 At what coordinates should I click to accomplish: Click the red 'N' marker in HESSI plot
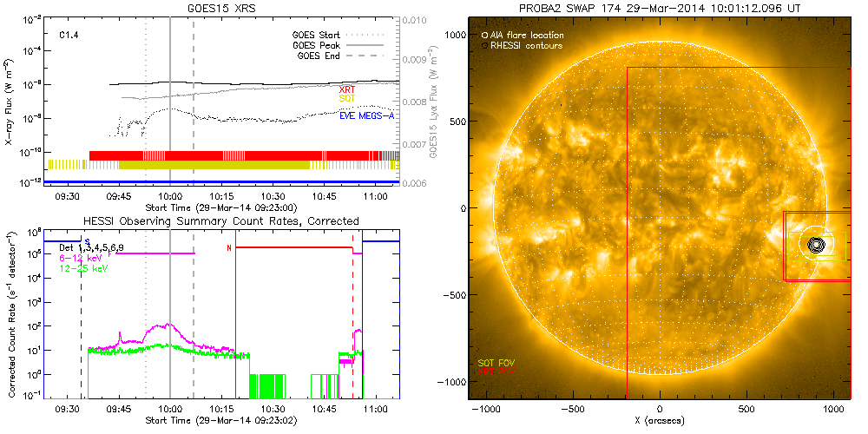coord(229,248)
